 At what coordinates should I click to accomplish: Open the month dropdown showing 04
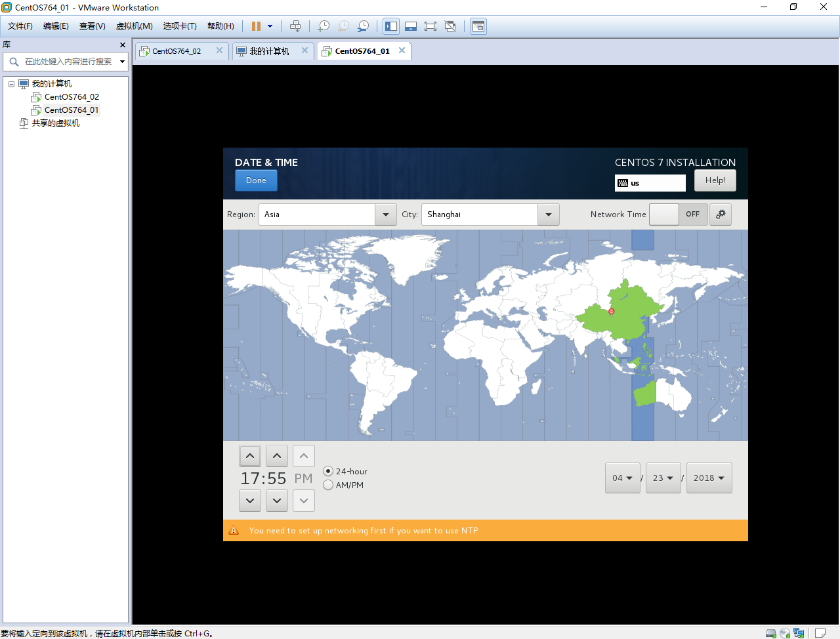[622, 478]
